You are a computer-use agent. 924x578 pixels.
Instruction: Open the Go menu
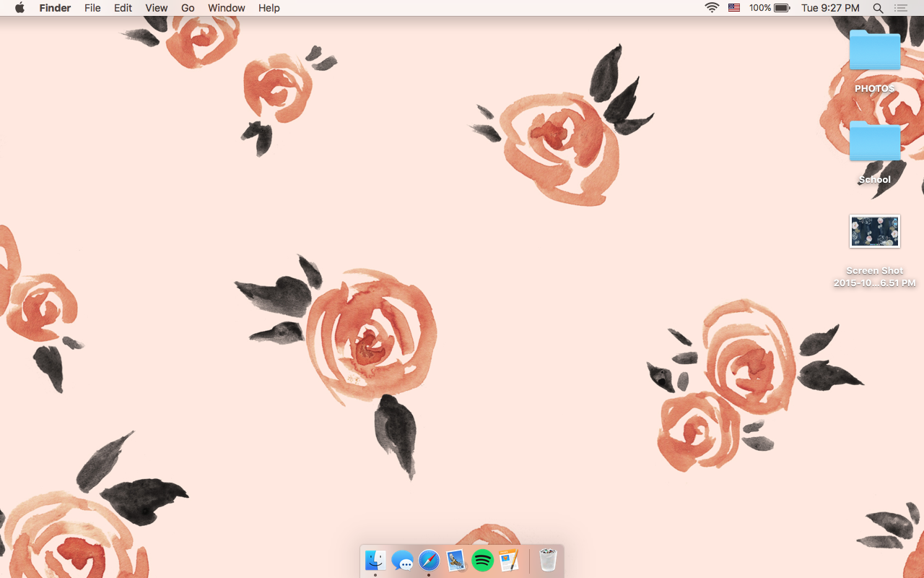[x=187, y=8]
